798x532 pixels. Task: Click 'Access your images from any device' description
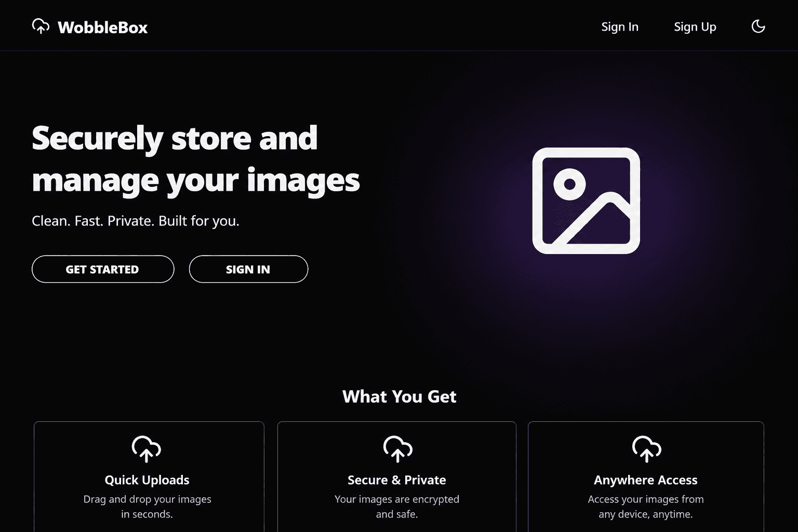click(646, 507)
